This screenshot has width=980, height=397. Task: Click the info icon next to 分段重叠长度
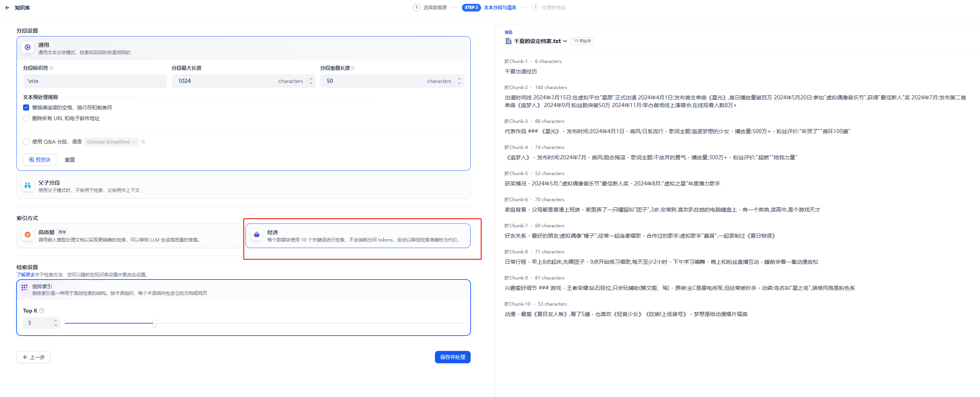point(353,68)
